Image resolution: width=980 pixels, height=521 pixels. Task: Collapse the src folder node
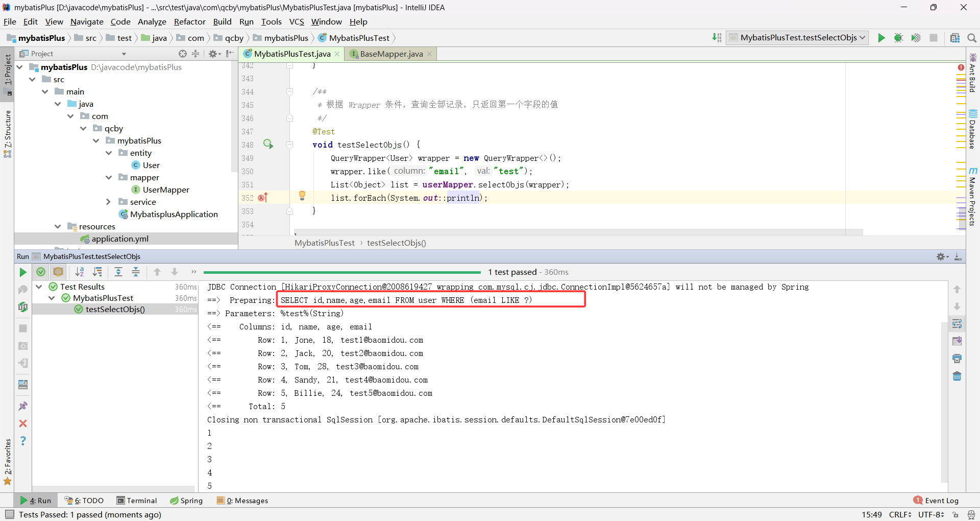click(x=33, y=79)
